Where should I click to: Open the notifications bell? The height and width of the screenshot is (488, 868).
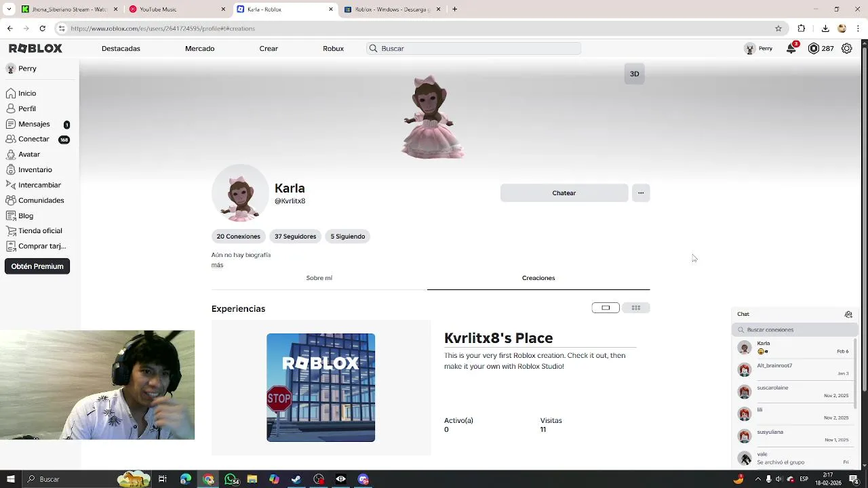791,48
